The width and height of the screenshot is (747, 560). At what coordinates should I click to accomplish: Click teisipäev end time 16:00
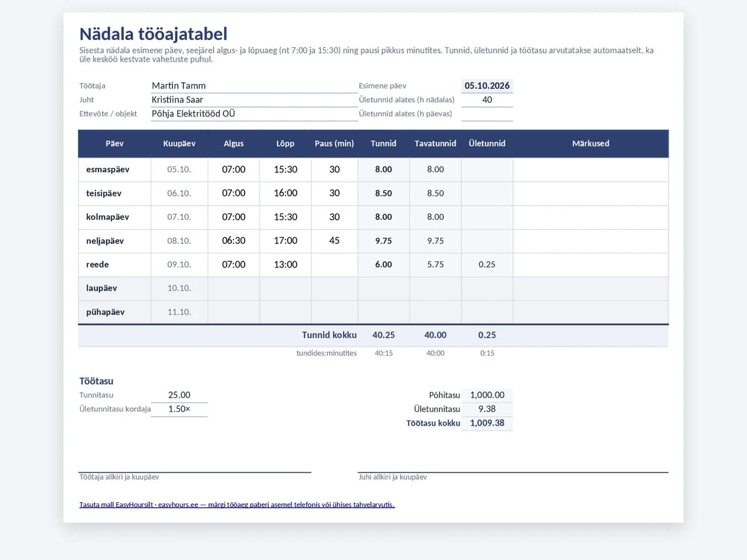point(286,193)
